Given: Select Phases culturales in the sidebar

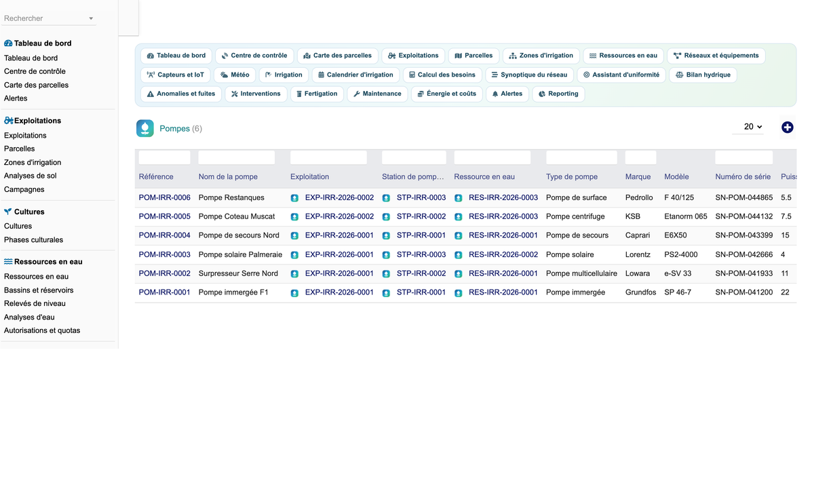Looking at the screenshot, I should (33, 240).
